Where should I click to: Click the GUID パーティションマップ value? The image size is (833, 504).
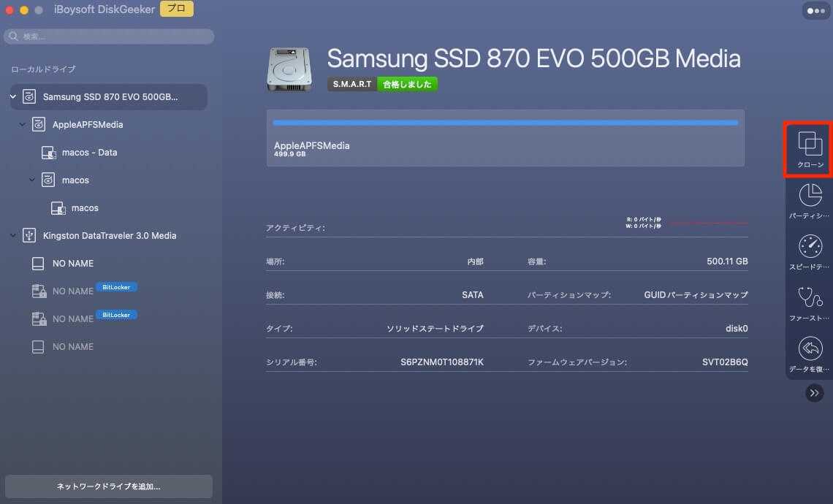696,295
